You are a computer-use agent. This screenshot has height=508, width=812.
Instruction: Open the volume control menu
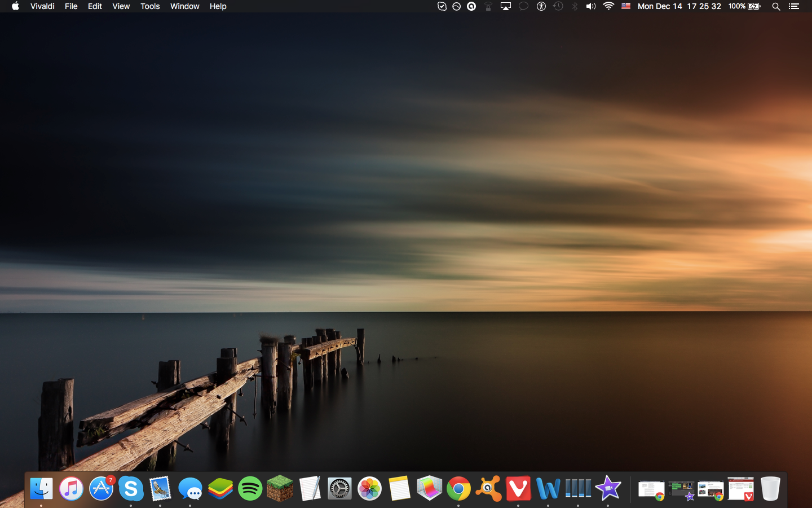click(591, 6)
